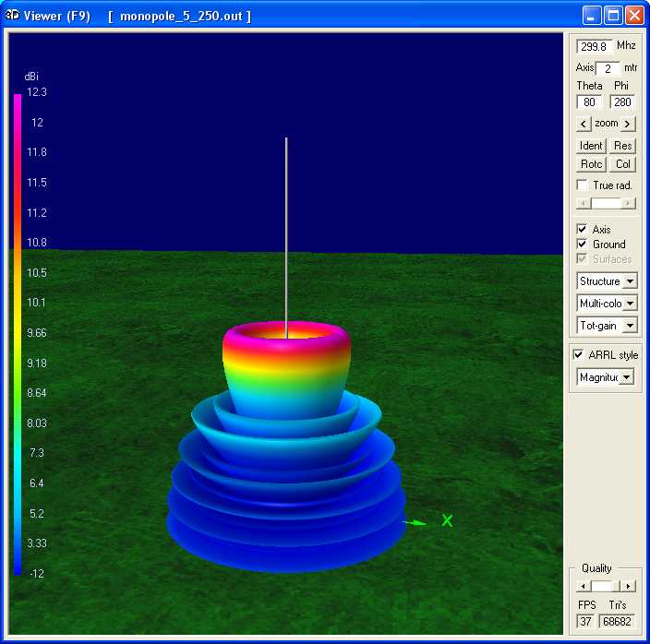
Task: Click the zoom in right arrow button
Action: click(628, 124)
